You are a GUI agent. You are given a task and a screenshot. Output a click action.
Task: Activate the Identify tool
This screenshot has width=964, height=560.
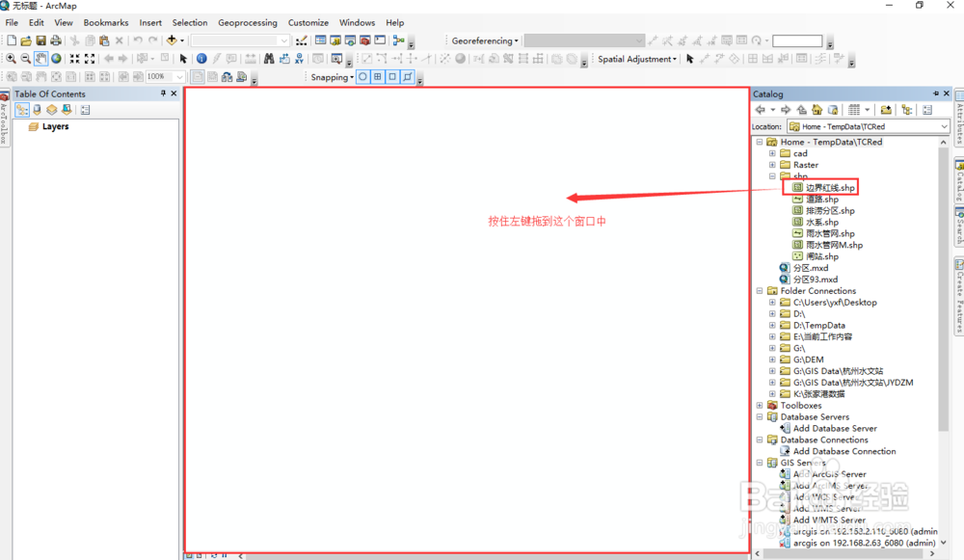coord(201,59)
